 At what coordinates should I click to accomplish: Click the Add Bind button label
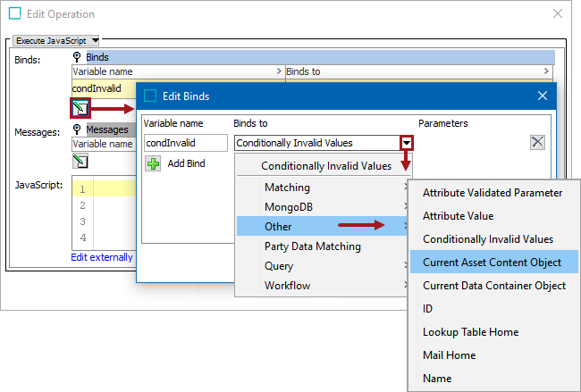pyautogui.click(x=186, y=163)
